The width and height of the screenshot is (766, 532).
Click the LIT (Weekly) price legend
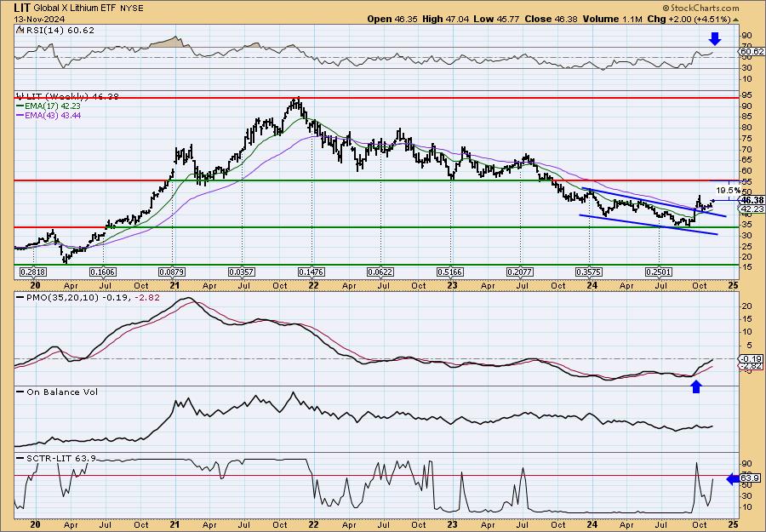pyautogui.click(x=67, y=96)
